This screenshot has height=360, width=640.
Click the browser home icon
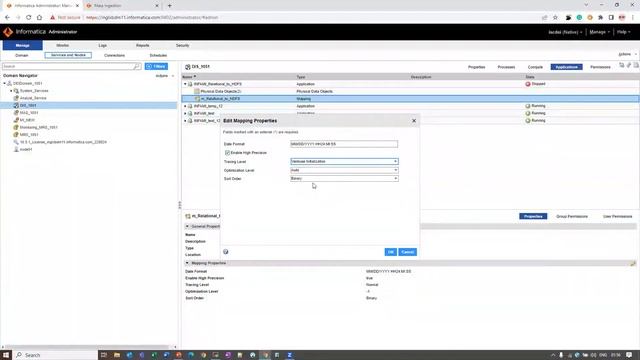[39, 18]
